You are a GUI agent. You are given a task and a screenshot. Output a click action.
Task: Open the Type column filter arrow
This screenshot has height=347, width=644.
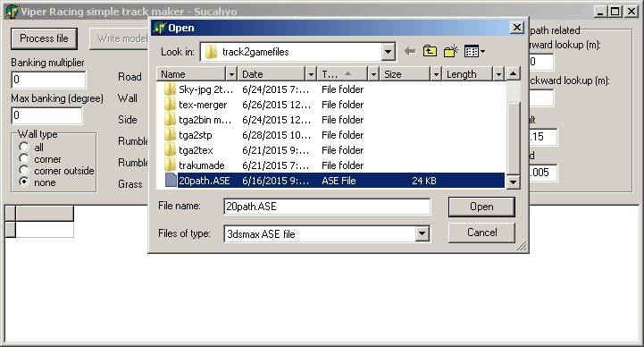point(373,74)
